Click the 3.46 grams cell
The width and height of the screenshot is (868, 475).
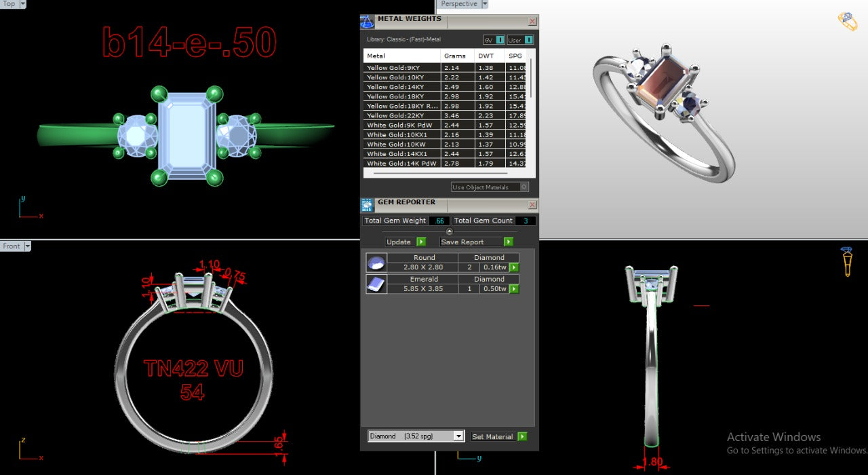coord(458,115)
